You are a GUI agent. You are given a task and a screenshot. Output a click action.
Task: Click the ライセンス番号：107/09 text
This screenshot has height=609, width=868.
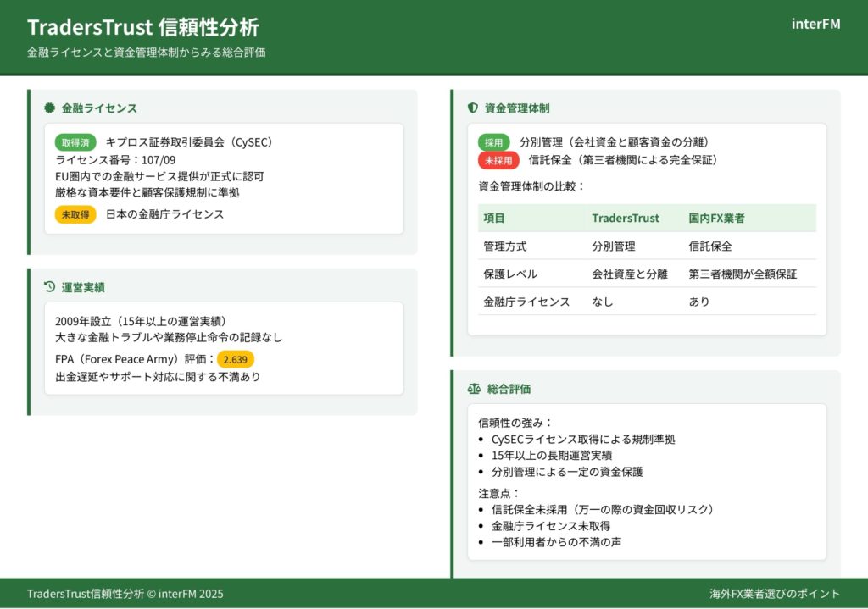(x=115, y=160)
